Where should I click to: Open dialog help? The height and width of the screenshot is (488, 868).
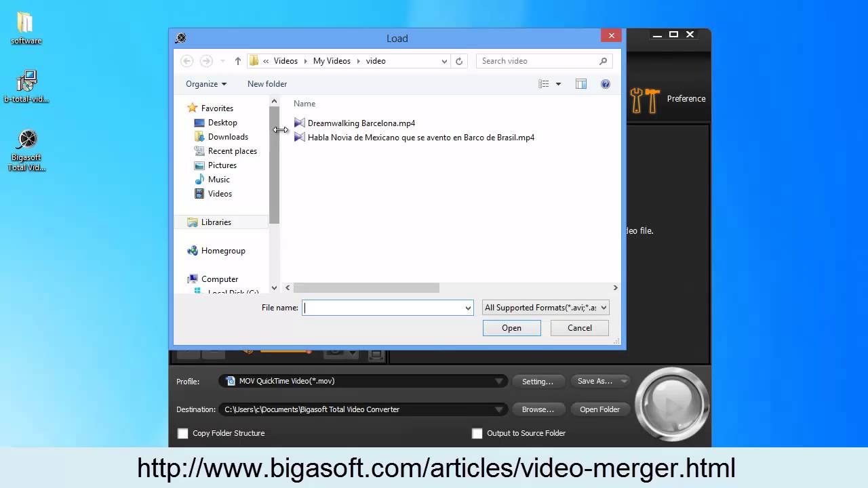pyautogui.click(x=606, y=84)
